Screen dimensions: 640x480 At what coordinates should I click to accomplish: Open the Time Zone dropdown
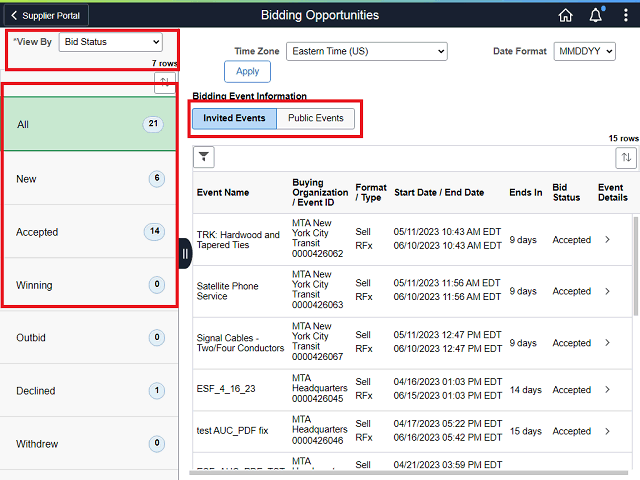point(367,51)
